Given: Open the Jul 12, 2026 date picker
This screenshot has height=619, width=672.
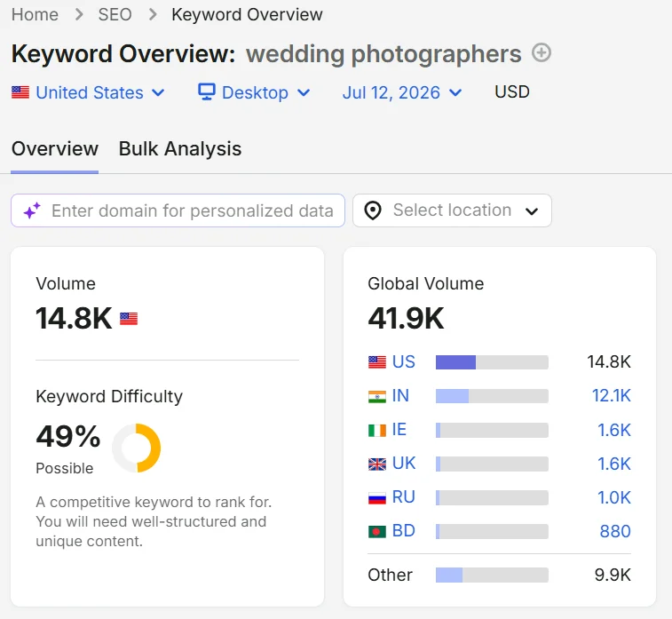Looking at the screenshot, I should [402, 92].
